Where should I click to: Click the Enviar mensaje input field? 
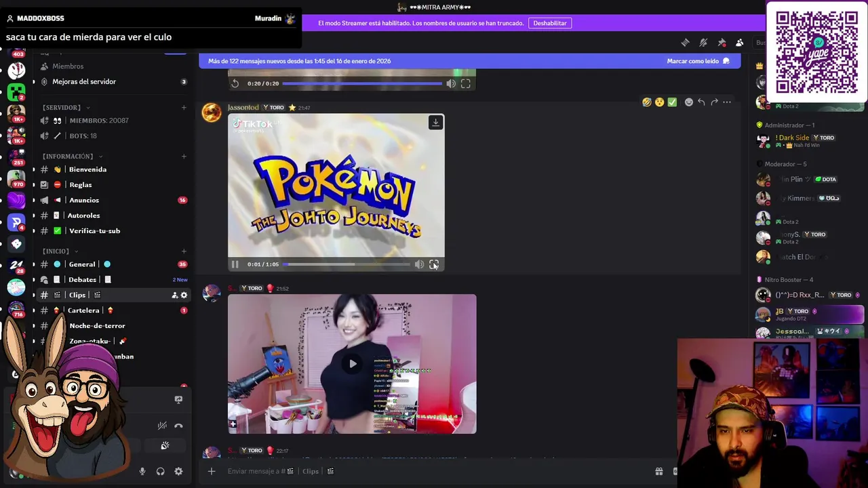pos(434,471)
